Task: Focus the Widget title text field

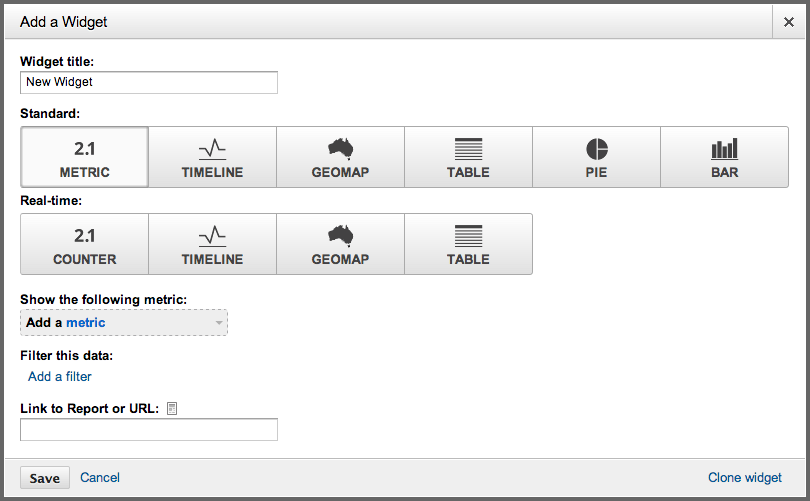Action: [x=149, y=83]
